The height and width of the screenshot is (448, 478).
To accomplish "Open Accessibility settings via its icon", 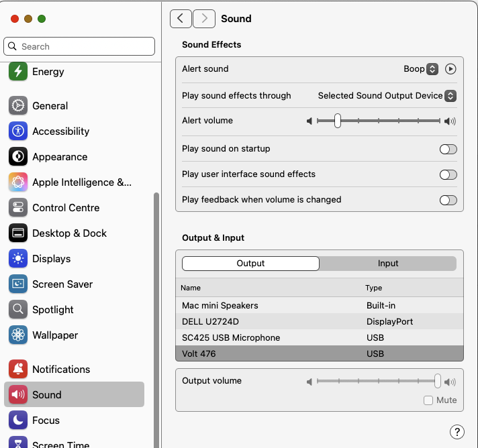I will pyautogui.click(x=18, y=131).
